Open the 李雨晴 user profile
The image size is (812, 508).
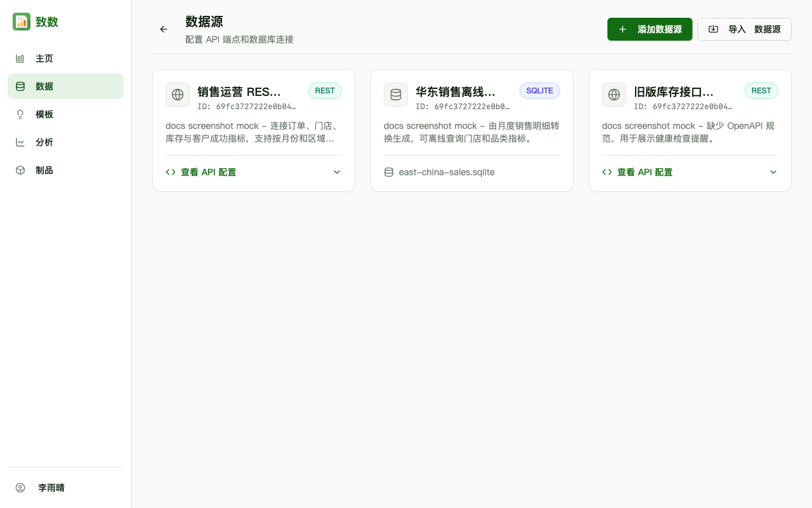65,488
